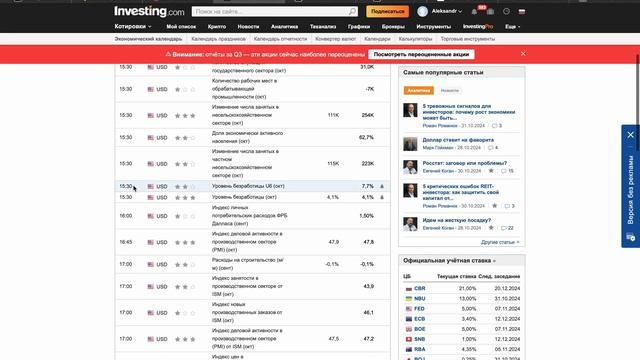
Task: Select the Конвертер валют sub-tab
Action: pos(336,39)
